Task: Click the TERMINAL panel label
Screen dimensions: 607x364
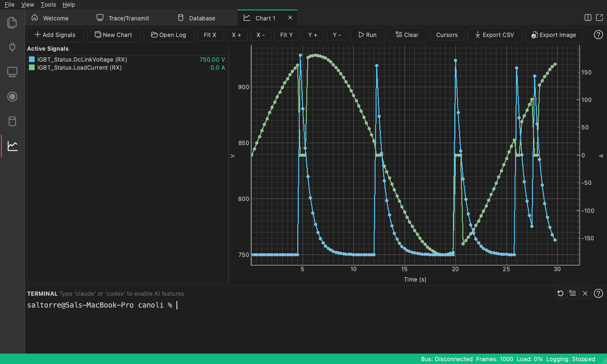Action: coord(42,294)
